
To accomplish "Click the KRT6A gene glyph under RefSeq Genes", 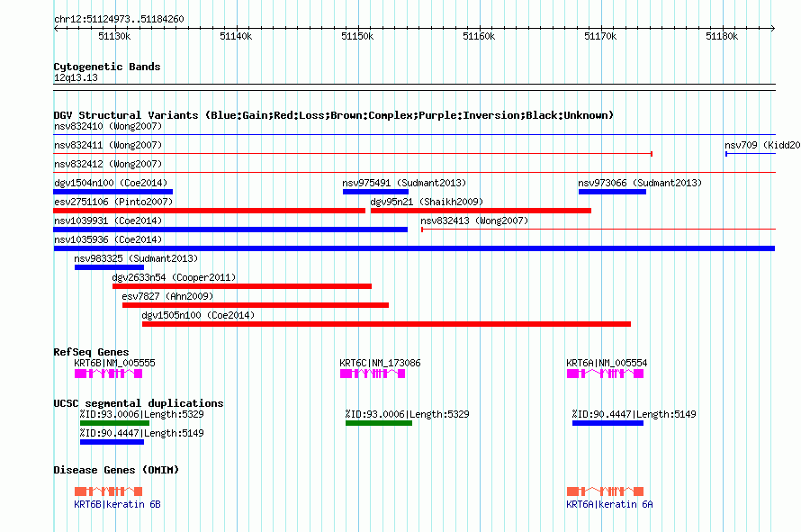I will tap(605, 374).
